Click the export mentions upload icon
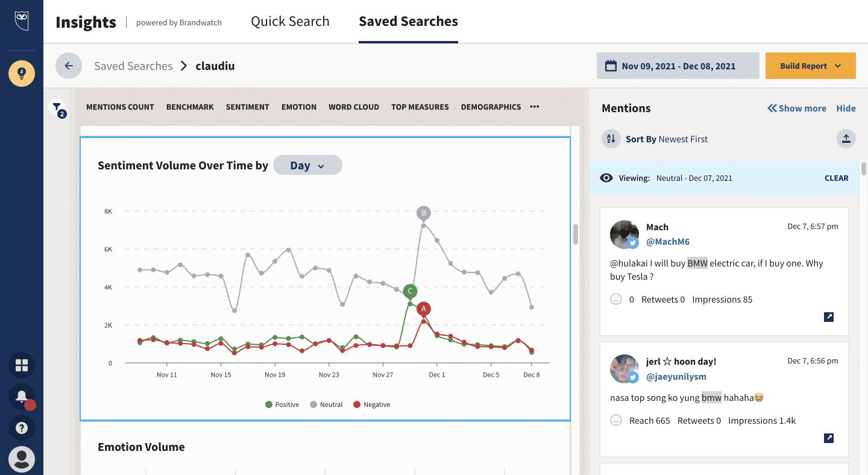Screen dimensions: 868x475 pyautogui.click(x=846, y=139)
